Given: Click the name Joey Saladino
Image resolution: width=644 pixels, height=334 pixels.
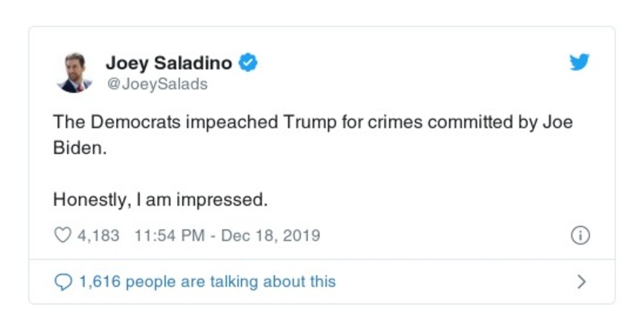Looking at the screenshot, I should (x=168, y=63).
